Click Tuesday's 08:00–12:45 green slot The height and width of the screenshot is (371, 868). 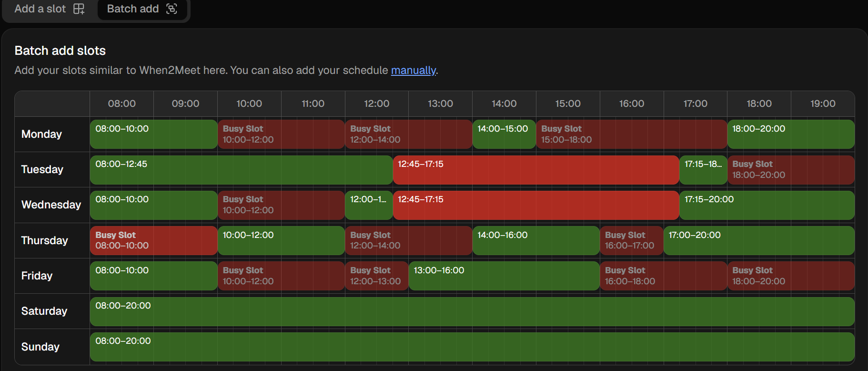242,170
